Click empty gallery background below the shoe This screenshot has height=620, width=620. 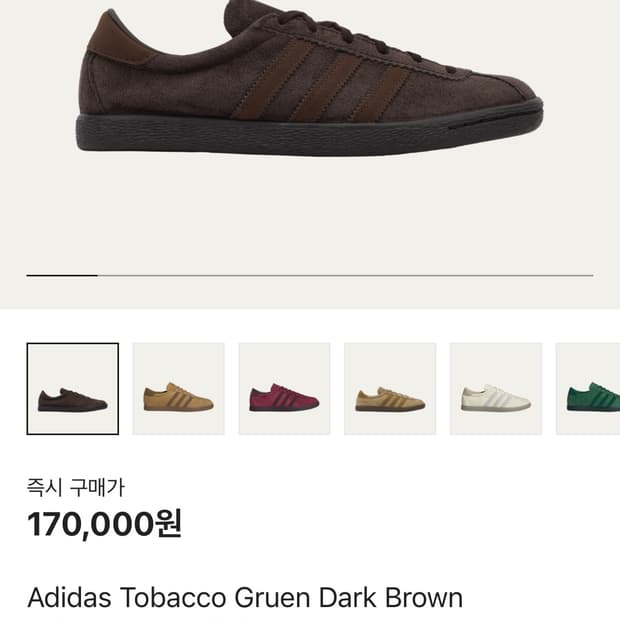click(x=310, y=215)
